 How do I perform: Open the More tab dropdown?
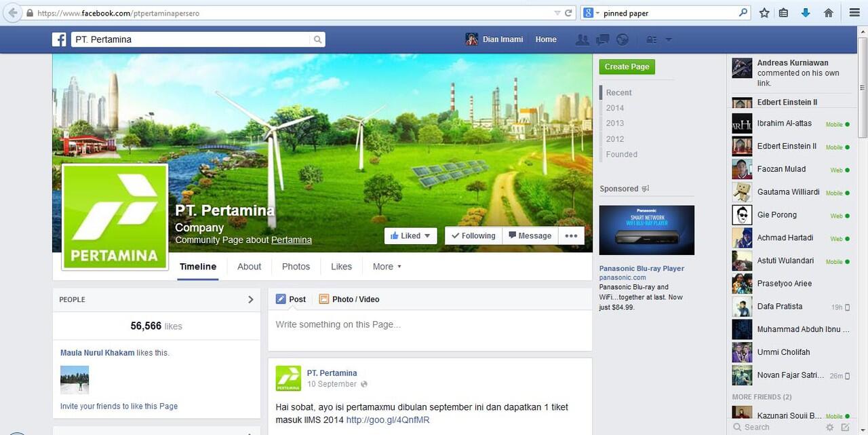coord(387,267)
